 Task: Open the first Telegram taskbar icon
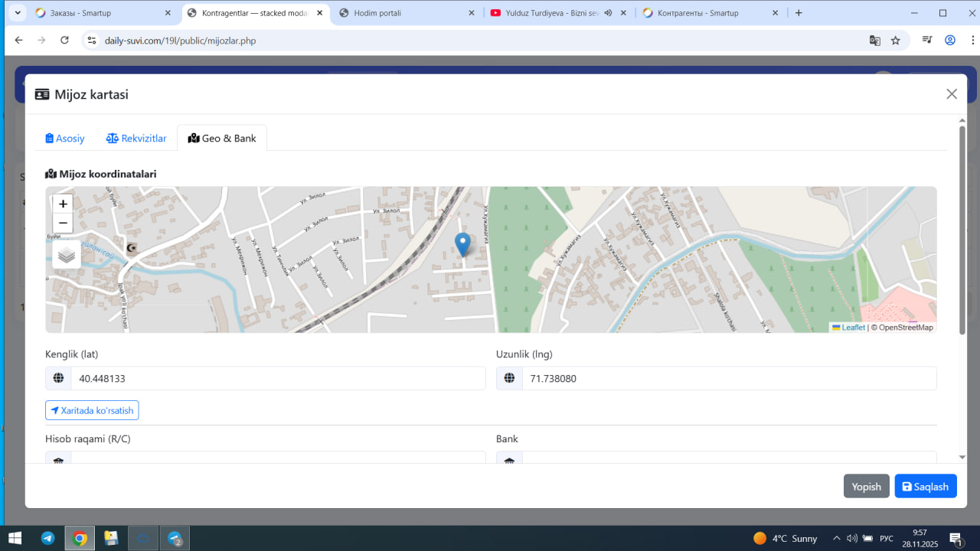(x=47, y=538)
